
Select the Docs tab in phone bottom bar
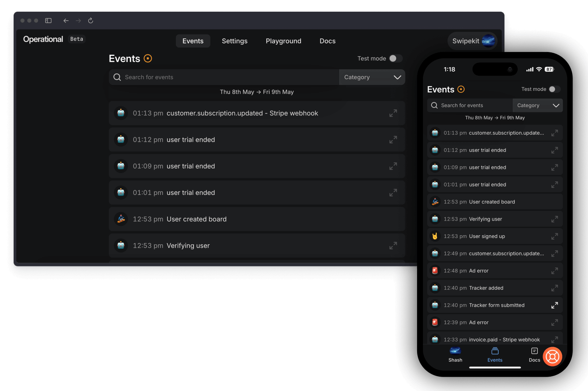(x=534, y=355)
